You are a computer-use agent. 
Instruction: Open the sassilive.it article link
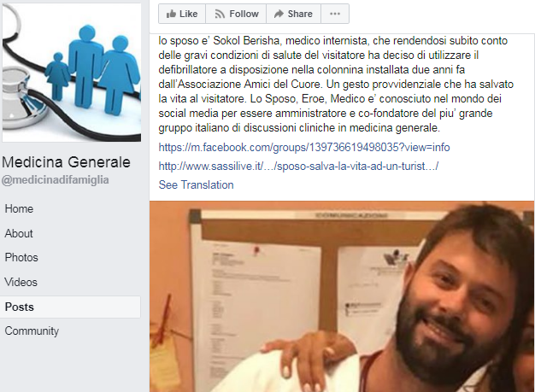coord(298,166)
